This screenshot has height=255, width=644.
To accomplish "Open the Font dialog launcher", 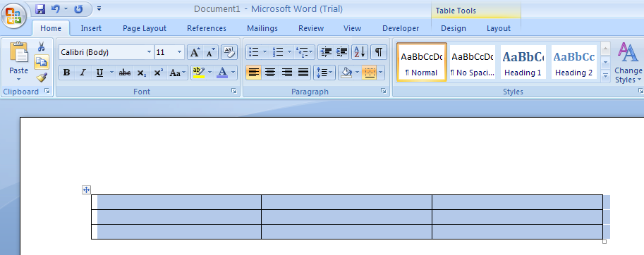I will [234, 92].
